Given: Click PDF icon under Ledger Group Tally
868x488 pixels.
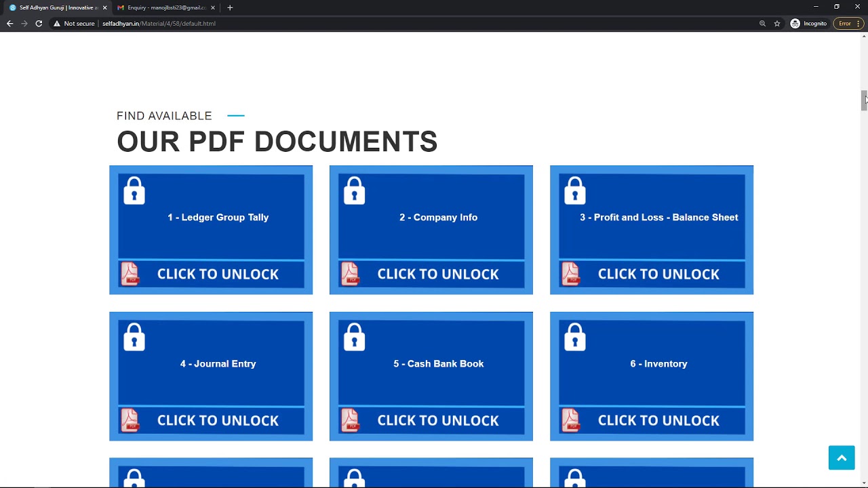Looking at the screenshot, I should pyautogui.click(x=130, y=274).
